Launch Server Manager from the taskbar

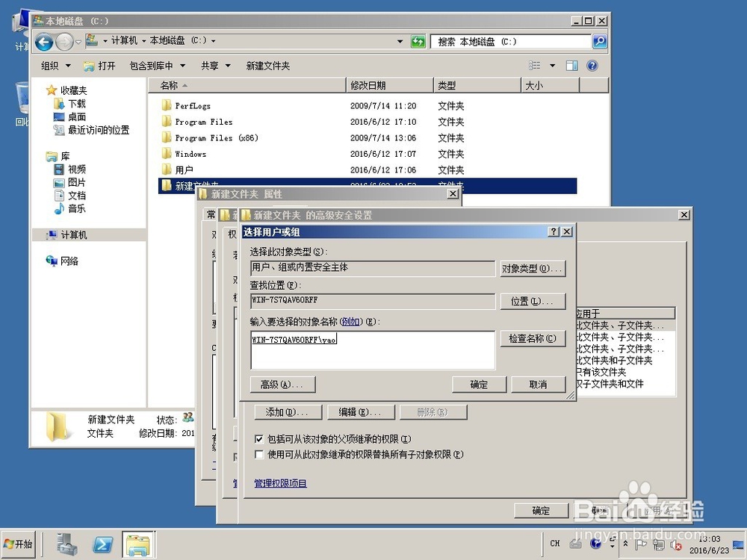pyautogui.click(x=67, y=544)
